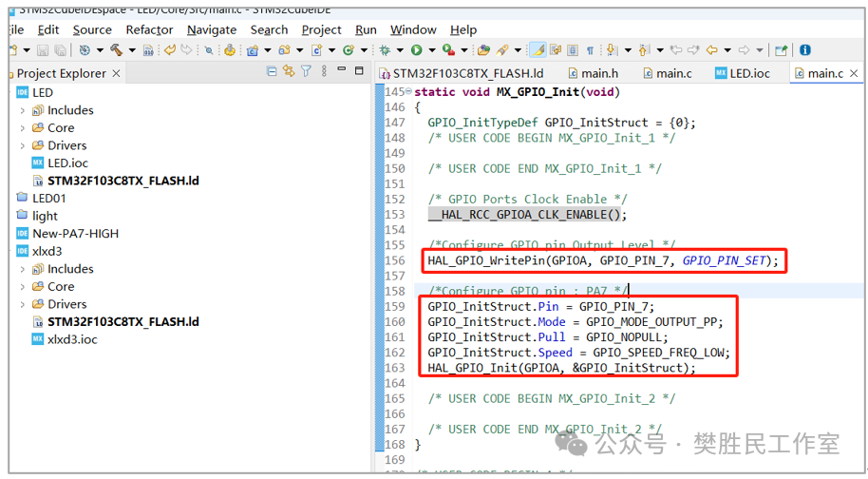This screenshot has width=868, height=479.
Task: Close the Project Explorer view
Action: pyautogui.click(x=116, y=73)
